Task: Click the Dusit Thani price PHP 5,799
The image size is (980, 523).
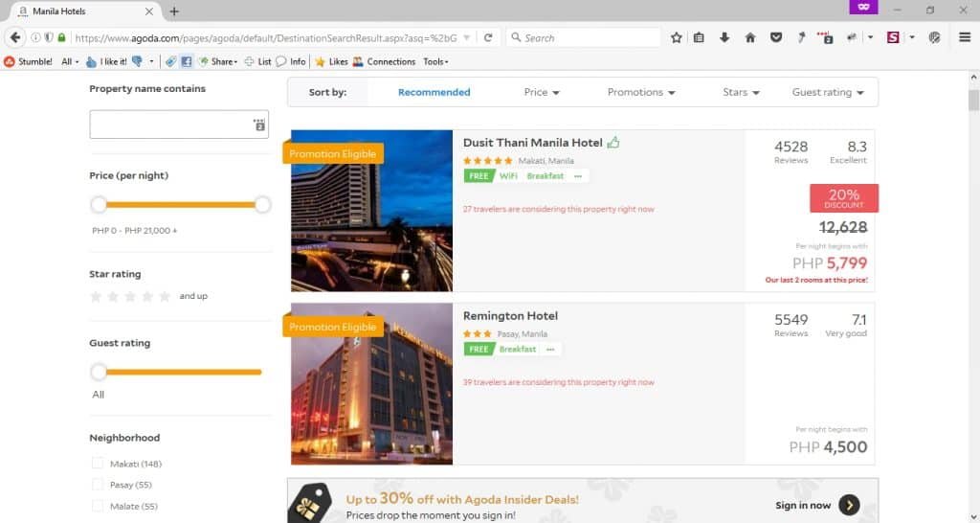Action: click(x=830, y=263)
